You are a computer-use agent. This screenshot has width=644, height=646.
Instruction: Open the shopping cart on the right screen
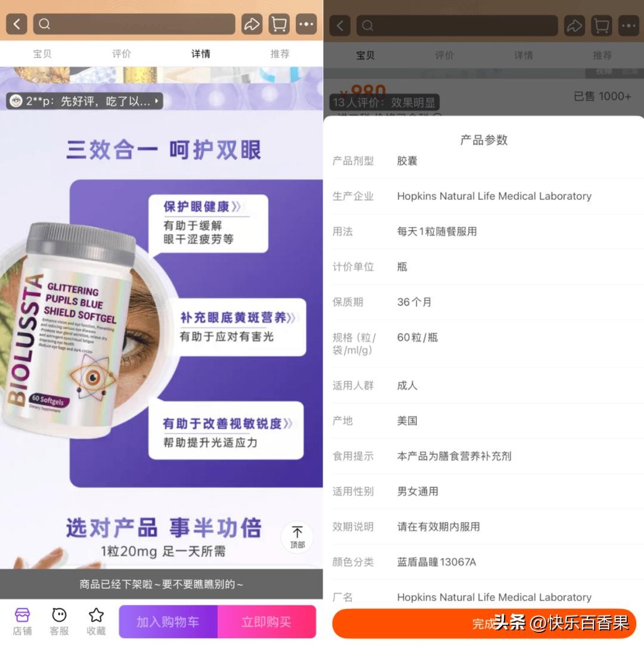601,26
